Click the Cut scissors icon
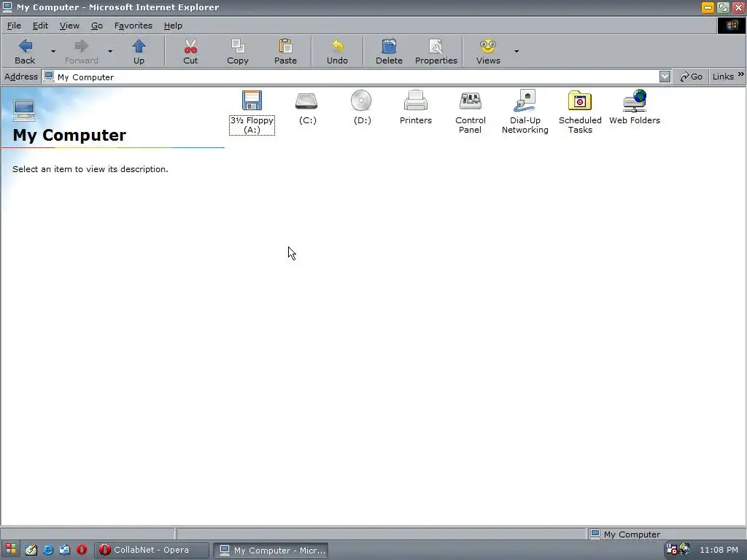The image size is (747, 560). 190,46
